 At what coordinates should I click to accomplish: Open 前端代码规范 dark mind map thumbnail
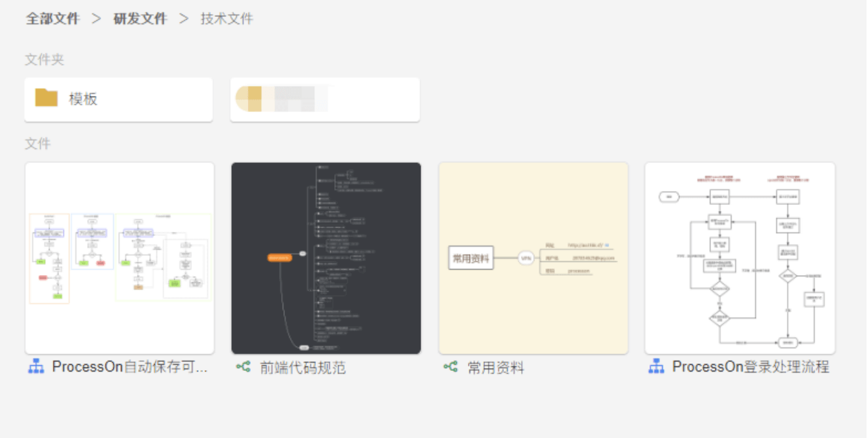click(326, 258)
